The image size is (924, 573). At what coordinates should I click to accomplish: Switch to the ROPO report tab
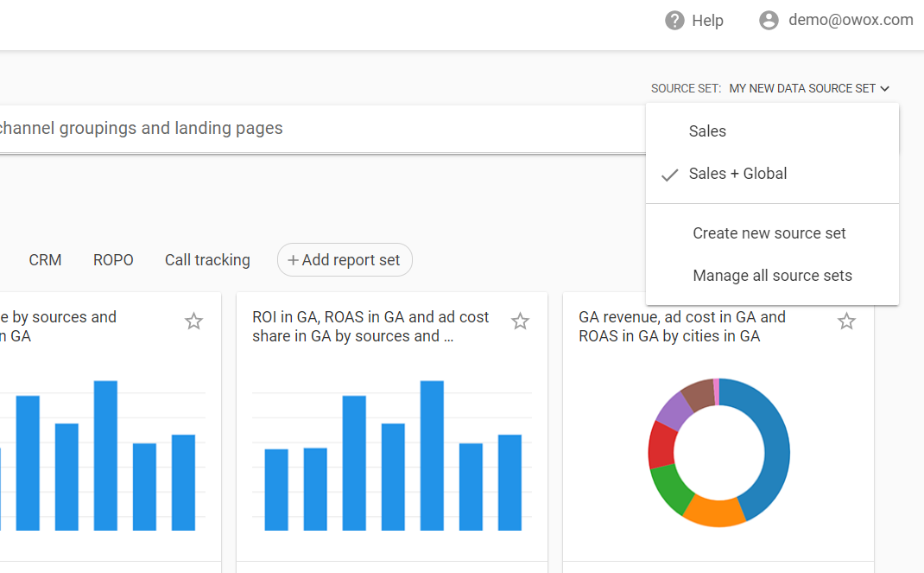113,260
